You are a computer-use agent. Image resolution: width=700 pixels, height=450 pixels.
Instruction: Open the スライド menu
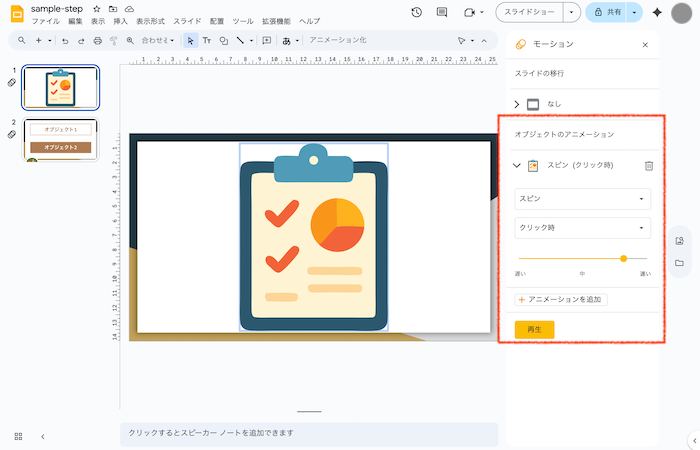(x=187, y=21)
